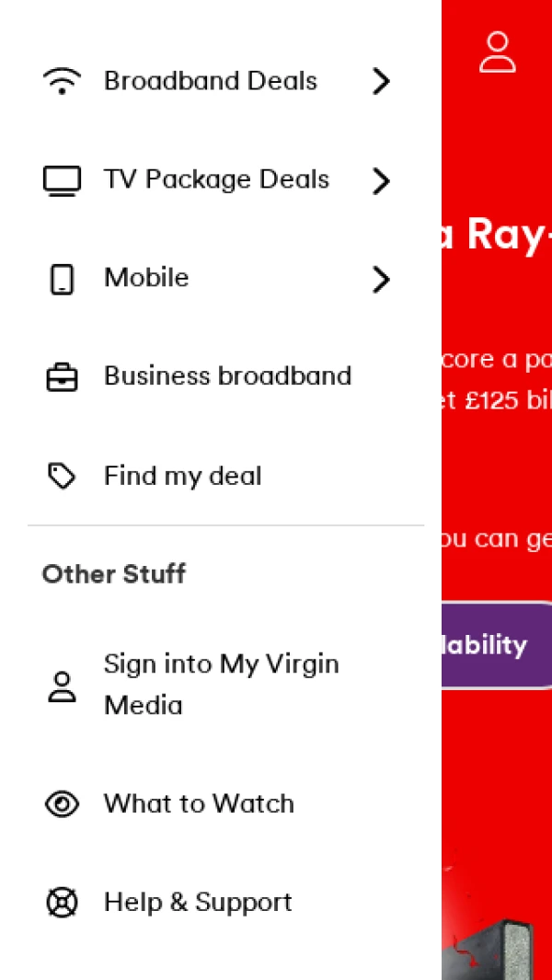Open the account profile icon in red header
This screenshot has width=552, height=980.
click(x=498, y=52)
